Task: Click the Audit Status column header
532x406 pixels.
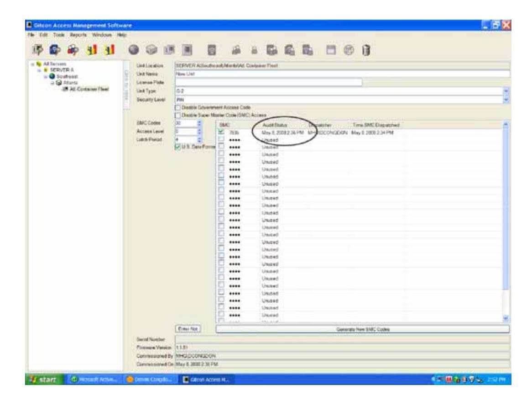Action: tap(275, 125)
